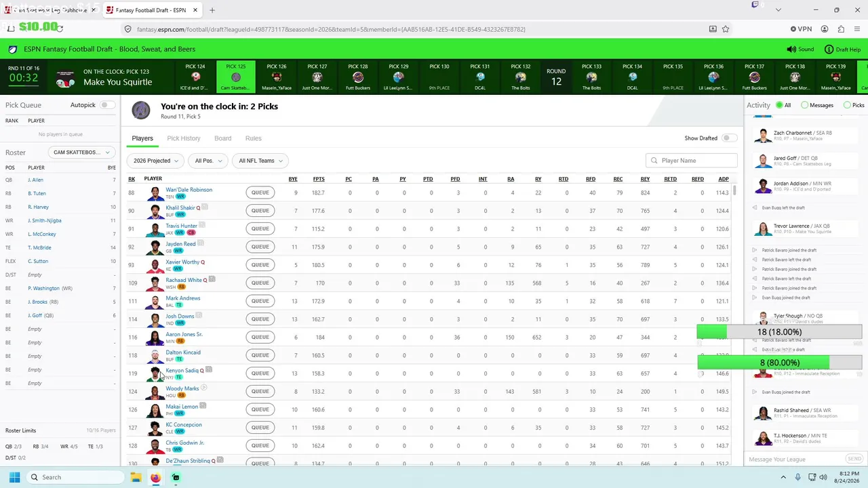Viewport: 868px width, 488px height.
Task: Open the 2026 Projected dropdown
Action: (x=155, y=161)
